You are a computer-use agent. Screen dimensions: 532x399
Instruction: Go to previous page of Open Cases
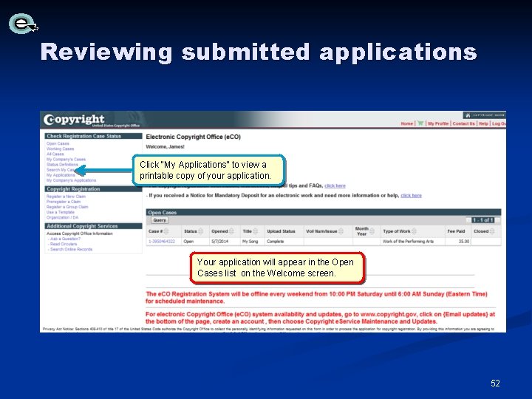[x=468, y=220]
